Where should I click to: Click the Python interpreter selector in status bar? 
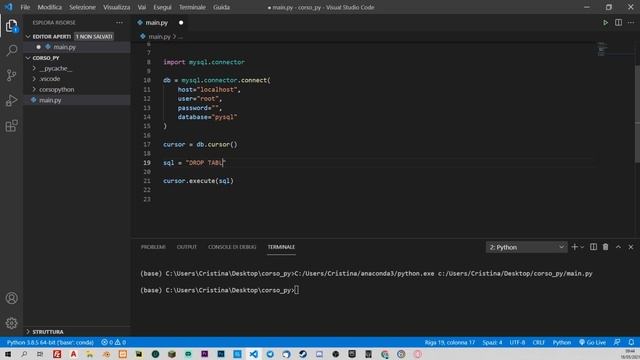[x=50, y=342]
